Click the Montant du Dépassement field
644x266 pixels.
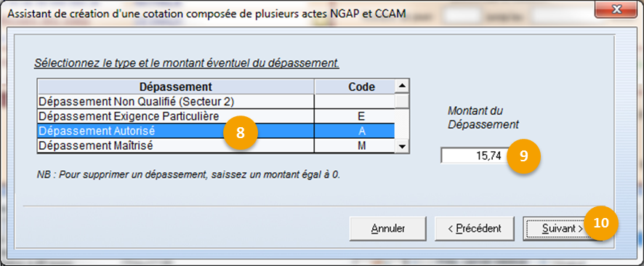tap(475, 156)
